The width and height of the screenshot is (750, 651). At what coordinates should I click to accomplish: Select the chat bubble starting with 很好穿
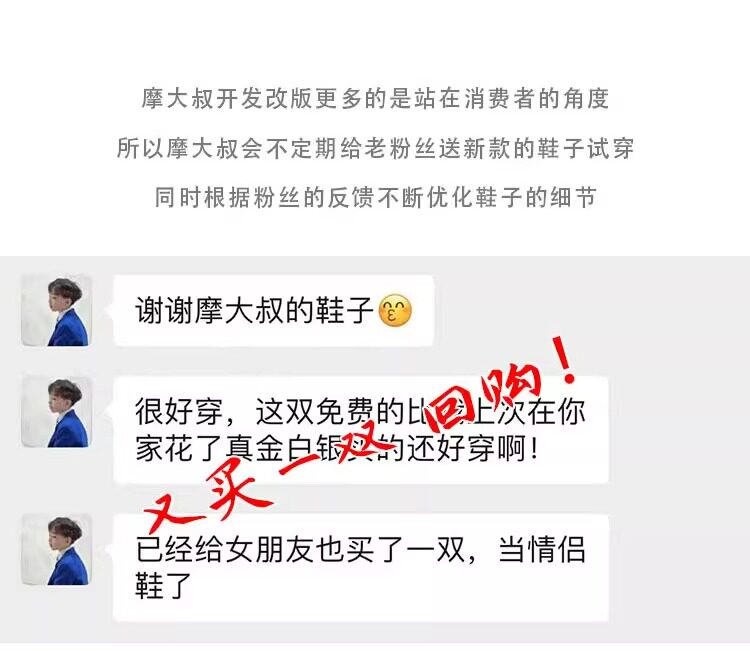(x=361, y=430)
